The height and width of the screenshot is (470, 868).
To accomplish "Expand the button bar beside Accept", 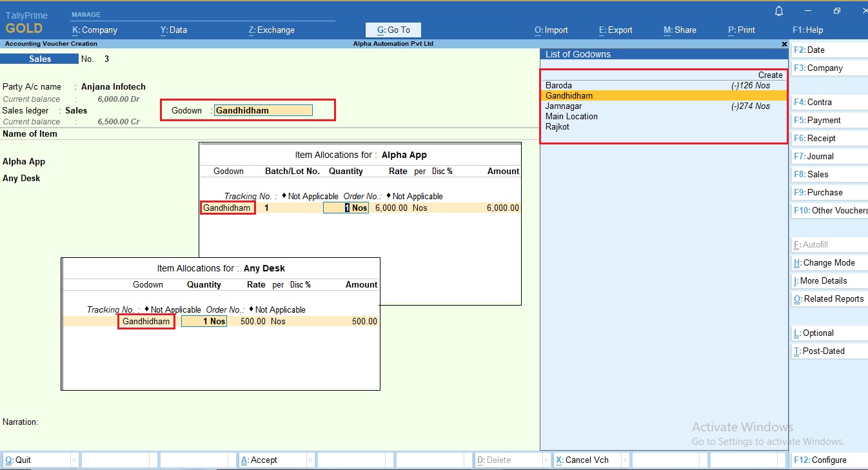I will click(310, 460).
